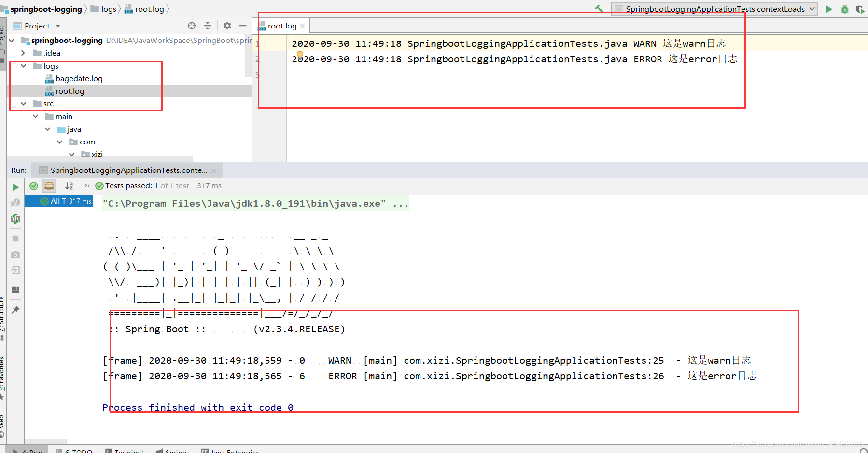Viewport: 868px width, 453px height.
Task: Click ERROR line in root.log editor
Action: point(514,59)
